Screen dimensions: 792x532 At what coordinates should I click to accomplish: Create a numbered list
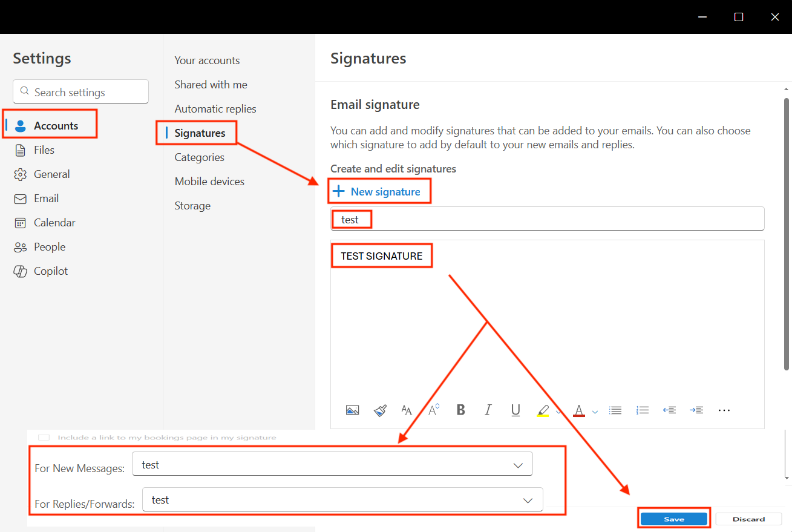[x=642, y=410]
